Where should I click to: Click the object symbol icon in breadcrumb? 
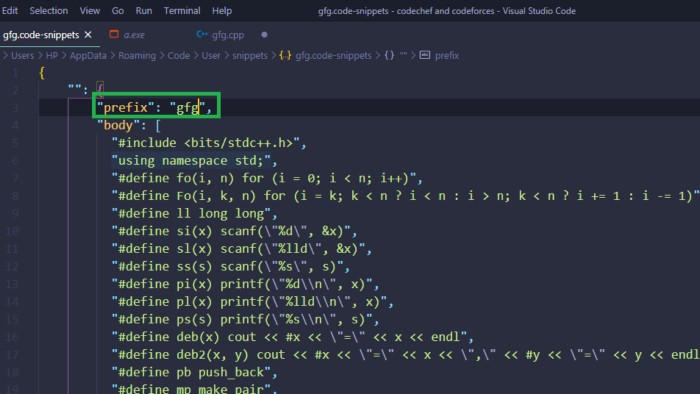tap(389, 55)
